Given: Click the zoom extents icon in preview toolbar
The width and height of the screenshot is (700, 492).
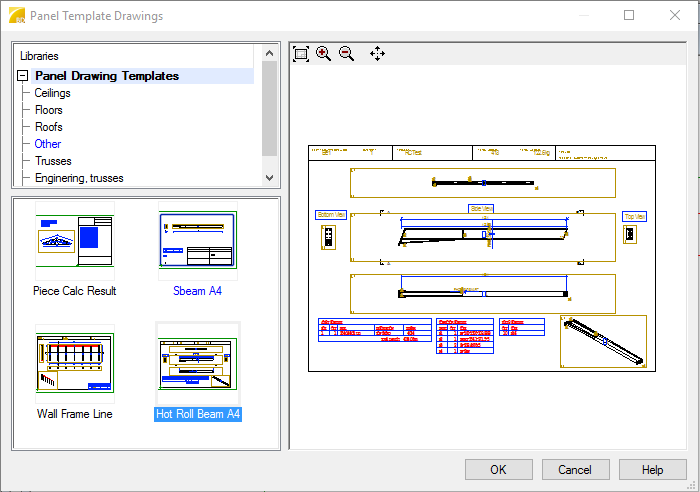Looking at the screenshot, I should point(301,54).
